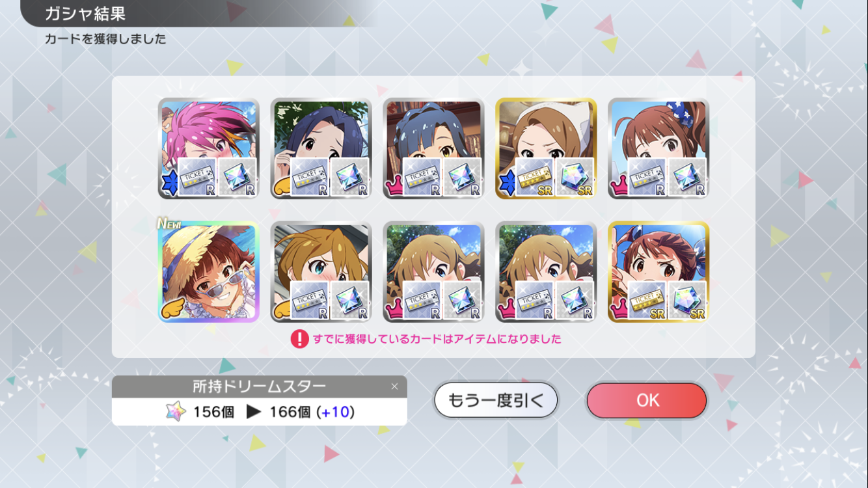868x488 pixels.
Task: Click the もう一度引く button
Action: (496, 400)
